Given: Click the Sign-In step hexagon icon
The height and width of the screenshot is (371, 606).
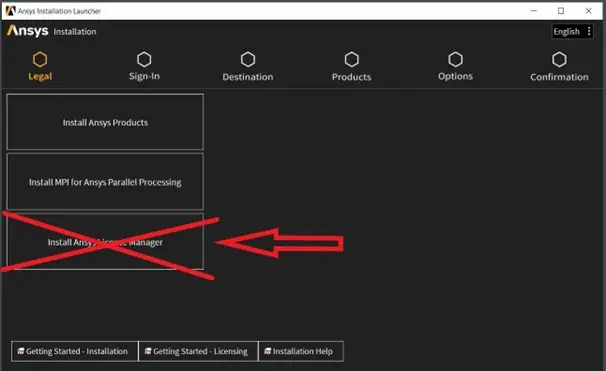Looking at the screenshot, I should click(x=144, y=60).
